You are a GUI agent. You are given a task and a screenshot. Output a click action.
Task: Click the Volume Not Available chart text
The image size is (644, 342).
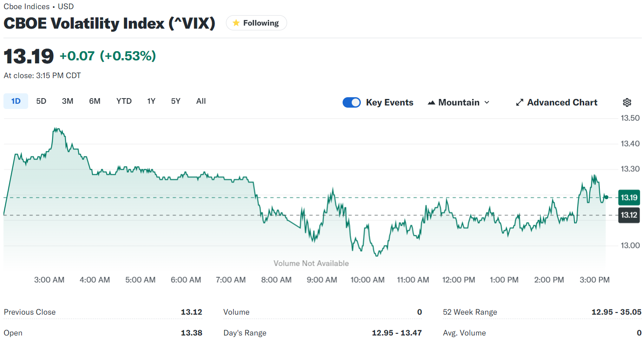tap(311, 263)
